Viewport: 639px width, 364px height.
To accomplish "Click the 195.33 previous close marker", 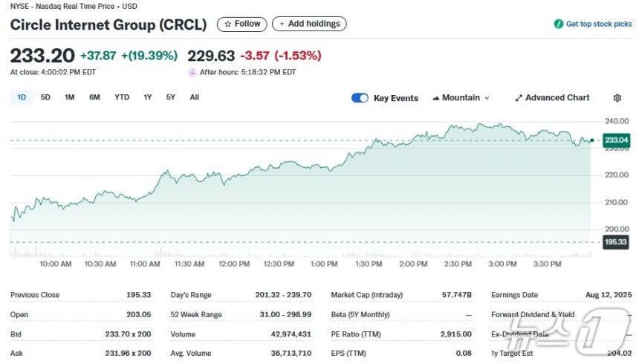I will click(x=615, y=242).
